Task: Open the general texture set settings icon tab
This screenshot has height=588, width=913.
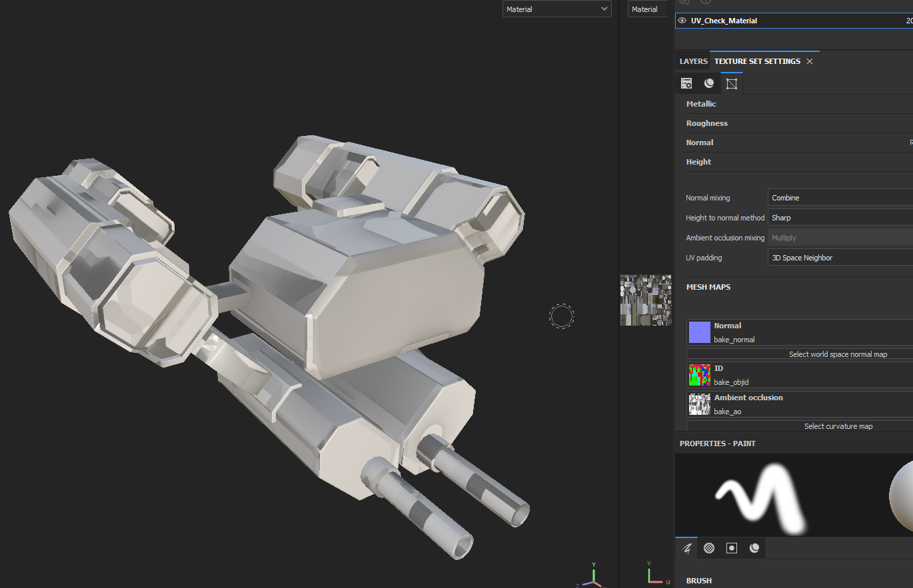Action: (686, 83)
